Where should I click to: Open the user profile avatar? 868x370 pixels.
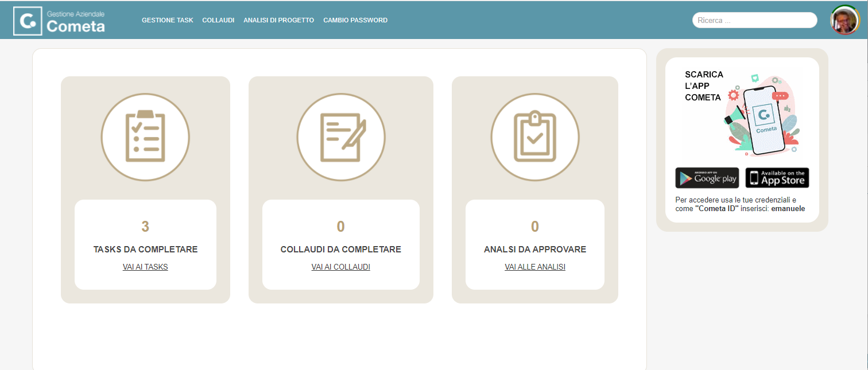[x=844, y=20]
